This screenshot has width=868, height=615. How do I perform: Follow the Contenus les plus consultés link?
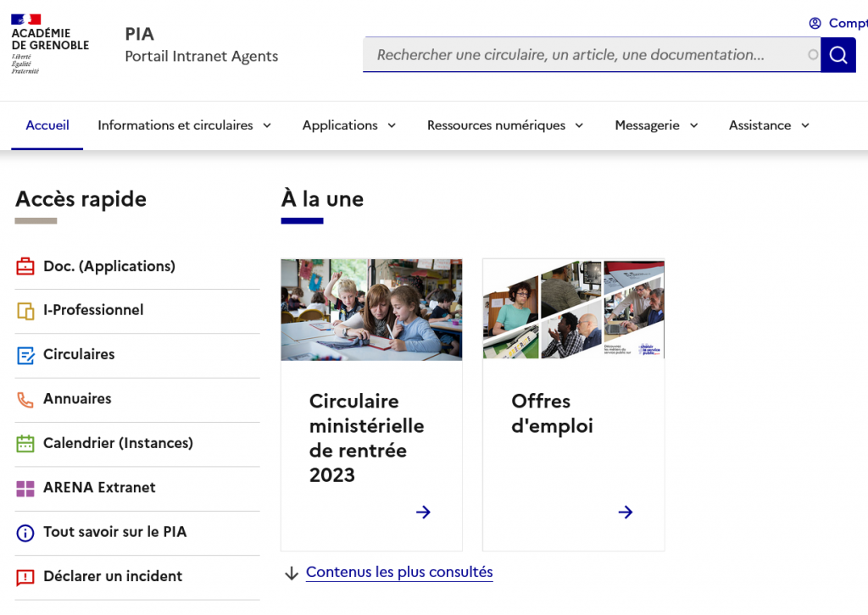pyautogui.click(x=399, y=572)
